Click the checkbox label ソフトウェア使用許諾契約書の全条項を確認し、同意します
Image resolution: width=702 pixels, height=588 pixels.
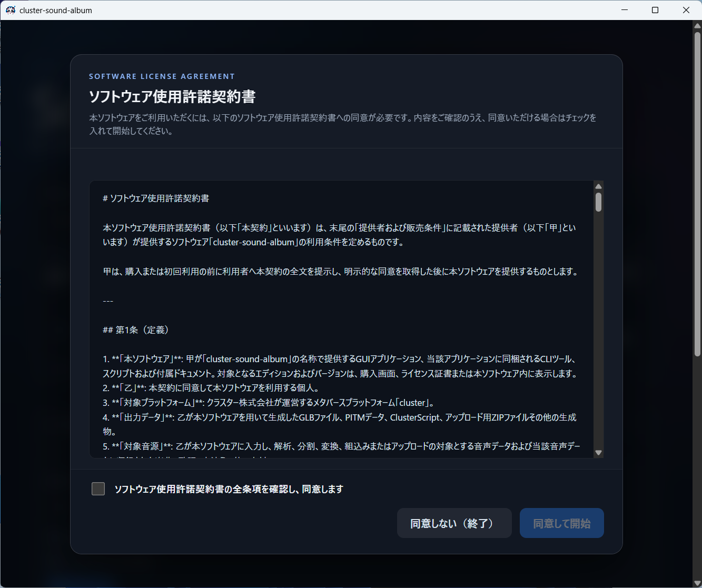pos(229,489)
